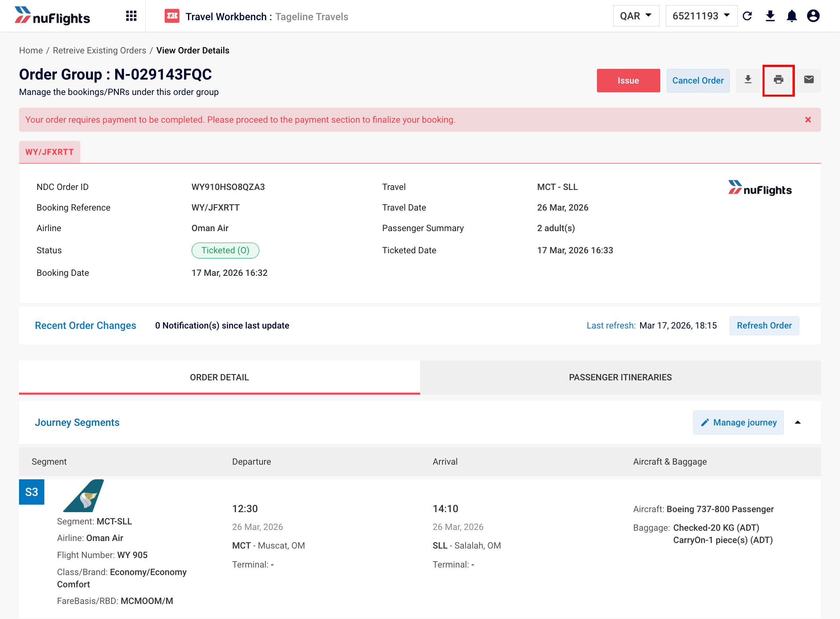Screen dimensions: 840x619
Task: Click the 2 adult(s) passenger summary
Action: pyautogui.click(x=556, y=228)
